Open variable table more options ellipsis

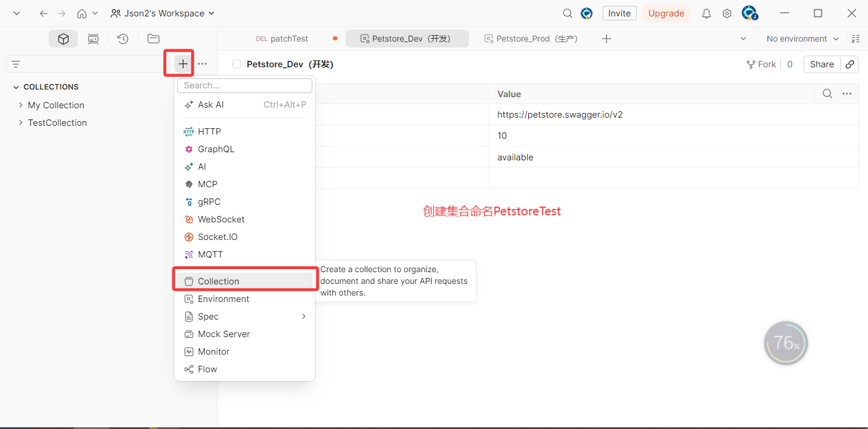tap(846, 94)
